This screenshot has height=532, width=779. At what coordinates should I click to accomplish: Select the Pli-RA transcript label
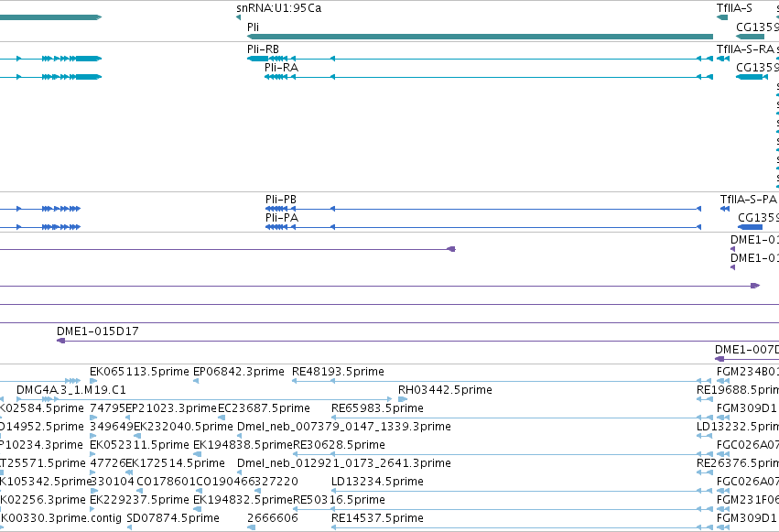(281, 68)
